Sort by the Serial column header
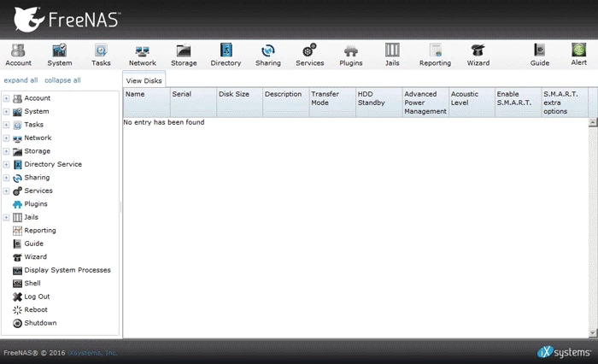The height and width of the screenshot is (364, 598). [x=193, y=103]
